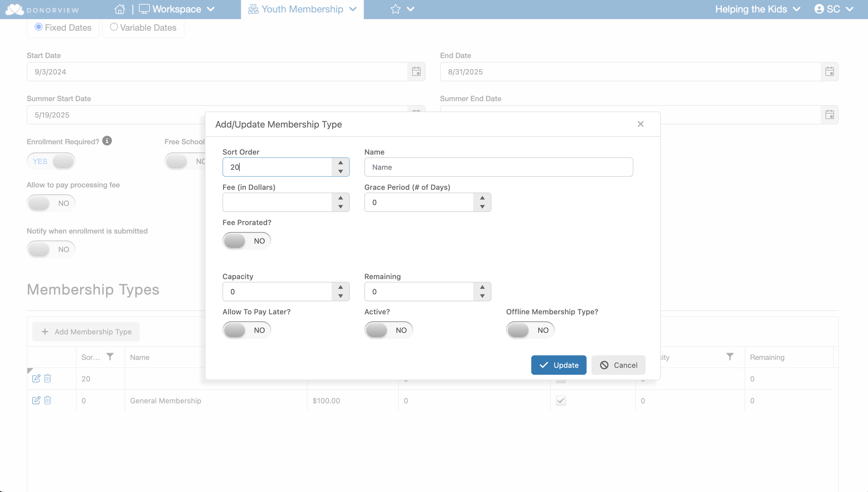Toggle the Fee Prorated switch
Image resolution: width=868 pixels, height=492 pixels.
pyautogui.click(x=246, y=241)
